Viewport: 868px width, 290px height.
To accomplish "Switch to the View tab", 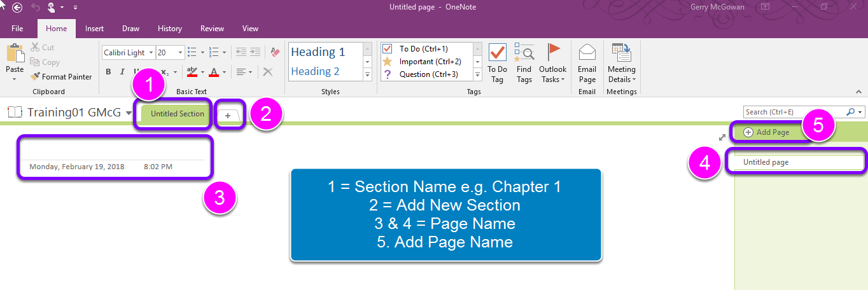I will pos(250,29).
